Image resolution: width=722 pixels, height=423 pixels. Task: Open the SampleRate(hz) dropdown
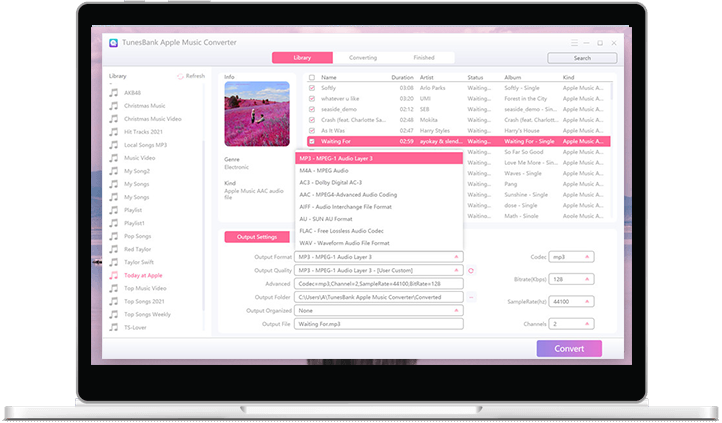571,302
